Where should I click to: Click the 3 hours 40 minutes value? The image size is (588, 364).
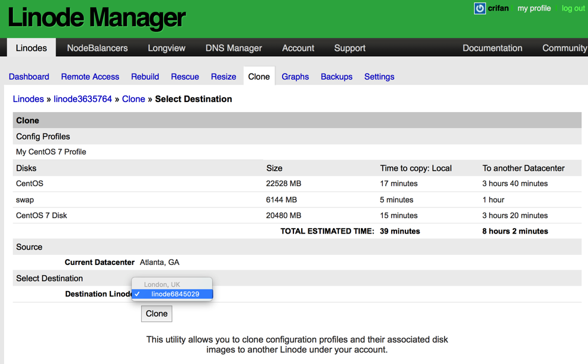coord(515,183)
